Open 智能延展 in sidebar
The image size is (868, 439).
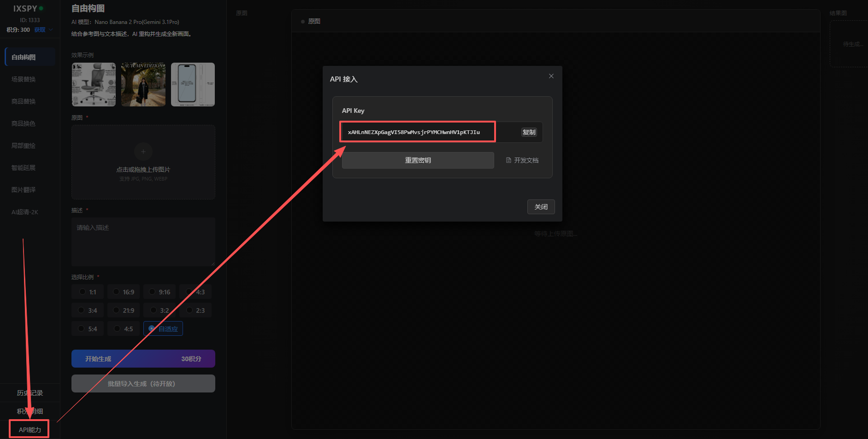pos(24,168)
